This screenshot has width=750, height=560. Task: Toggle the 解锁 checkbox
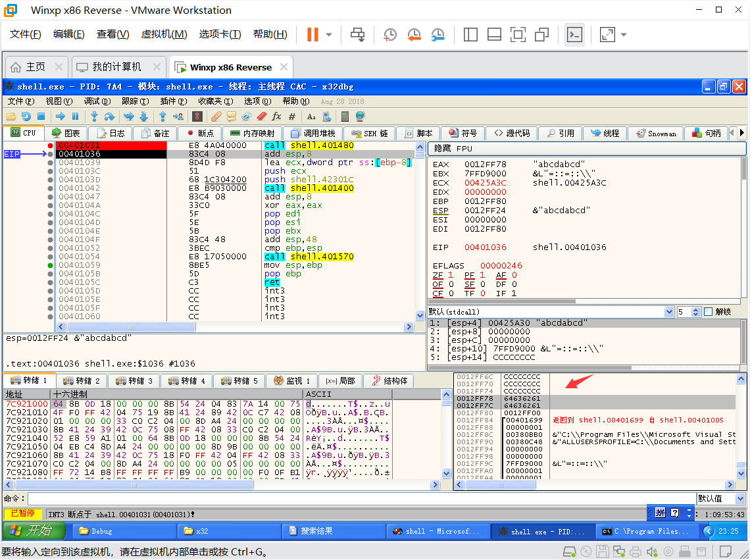pos(709,312)
